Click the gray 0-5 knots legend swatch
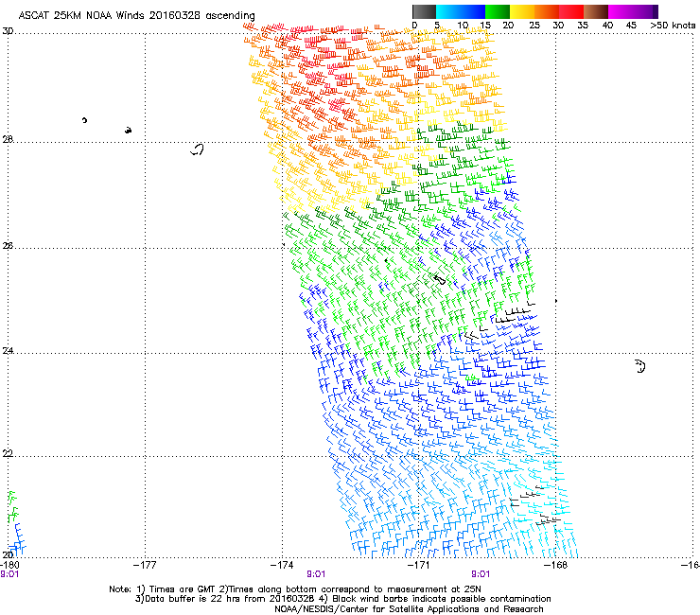This screenshot has width=700, height=615. click(x=424, y=11)
